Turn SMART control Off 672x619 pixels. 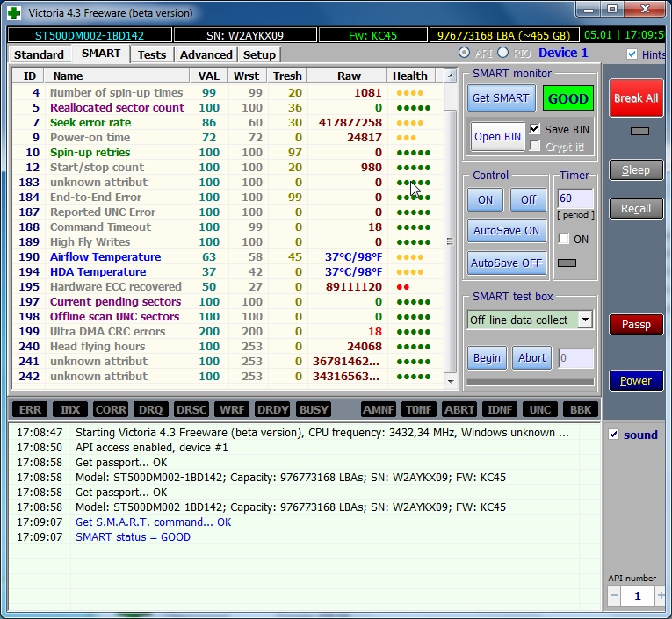click(x=528, y=199)
